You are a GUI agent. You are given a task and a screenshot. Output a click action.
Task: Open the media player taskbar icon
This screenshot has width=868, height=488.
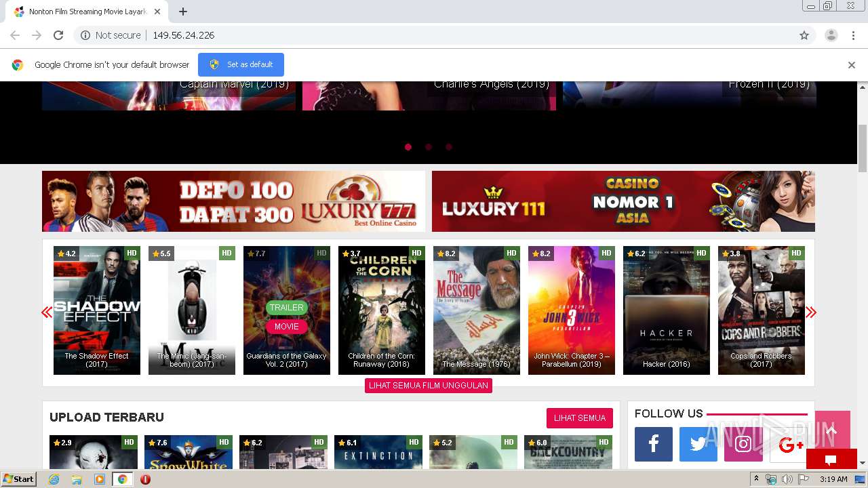point(100,479)
